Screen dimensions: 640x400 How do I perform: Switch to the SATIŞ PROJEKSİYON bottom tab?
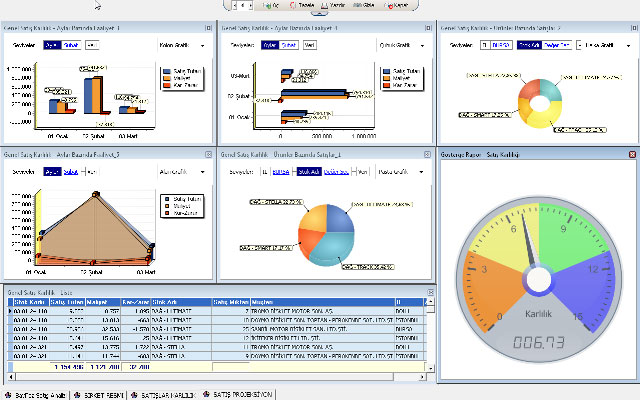coord(243,395)
